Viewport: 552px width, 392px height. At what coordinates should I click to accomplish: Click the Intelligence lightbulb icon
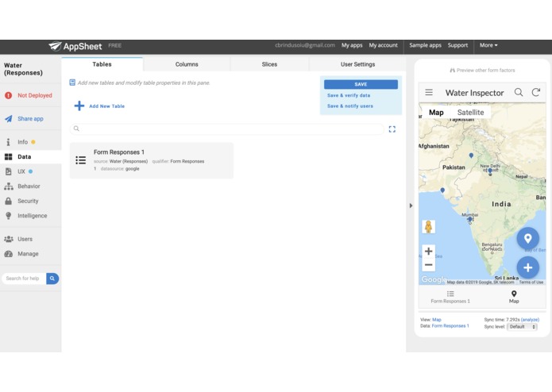tap(9, 216)
